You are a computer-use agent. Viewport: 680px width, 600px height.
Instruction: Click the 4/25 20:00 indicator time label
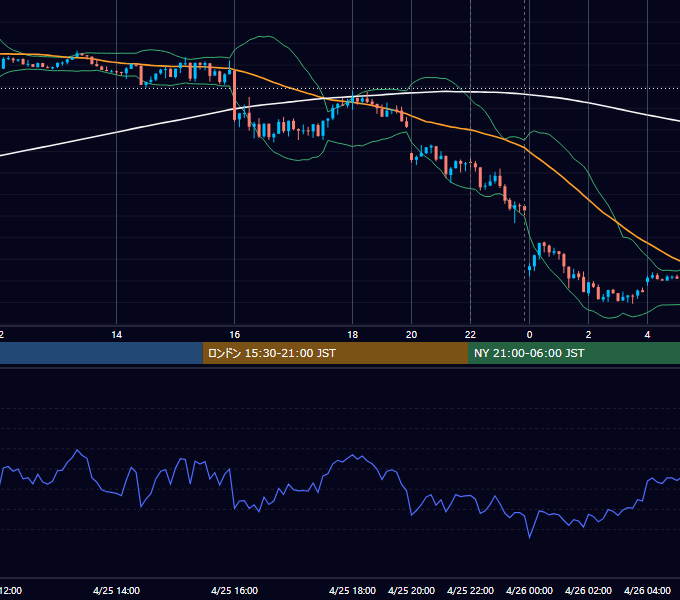[412, 591]
